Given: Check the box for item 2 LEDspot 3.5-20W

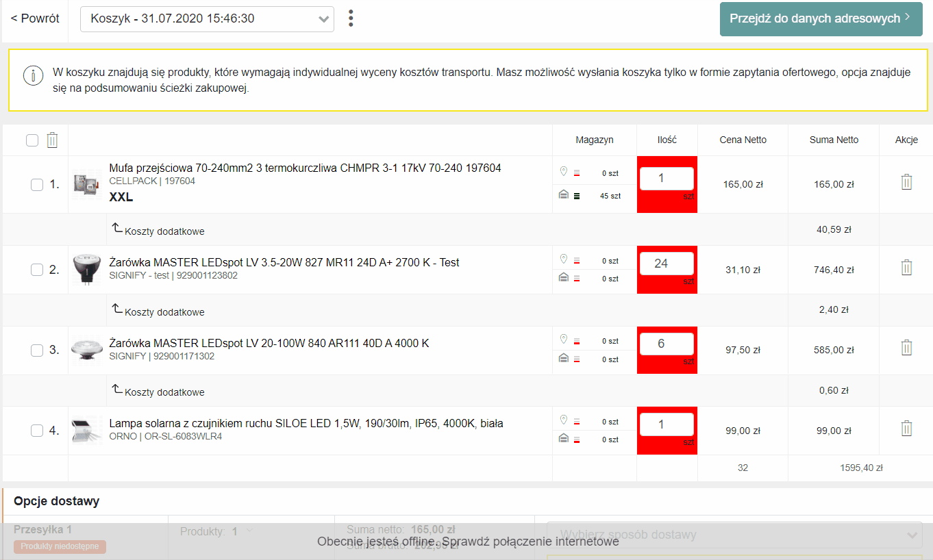Looking at the screenshot, I should click(37, 270).
